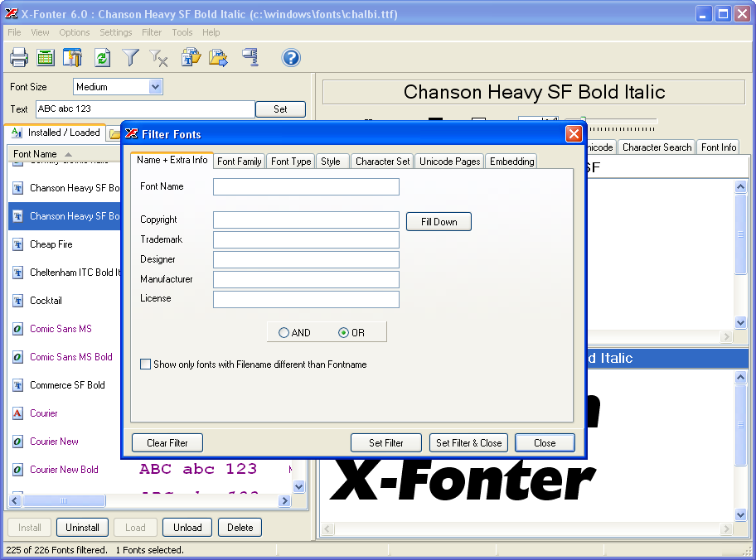Select the AND radio button
Image resolution: width=756 pixels, height=560 pixels.
pyautogui.click(x=283, y=332)
